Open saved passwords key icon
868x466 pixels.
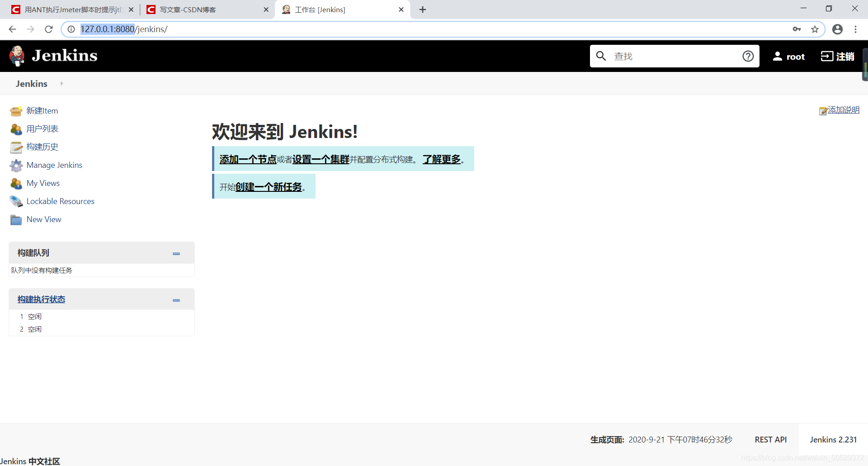pos(797,29)
